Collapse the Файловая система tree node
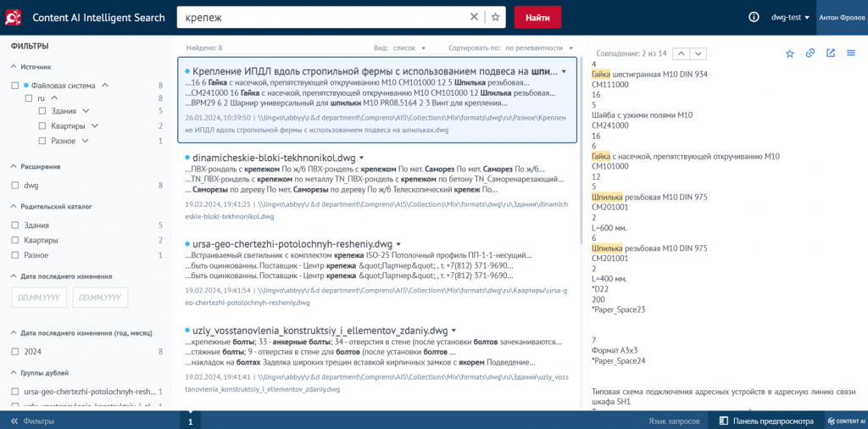Screen dimensions: 868x429 click(x=105, y=86)
